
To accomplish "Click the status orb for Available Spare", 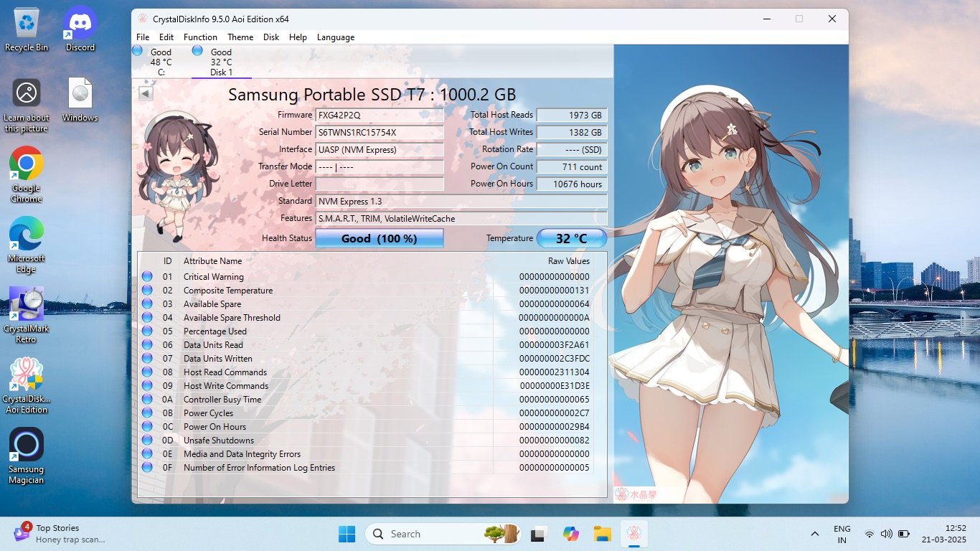I will point(147,304).
